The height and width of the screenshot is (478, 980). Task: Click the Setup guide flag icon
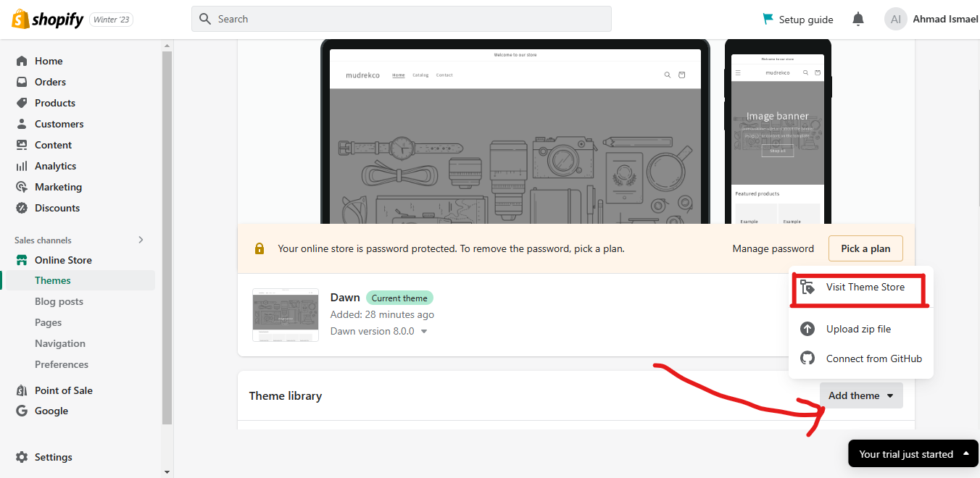pyautogui.click(x=768, y=19)
